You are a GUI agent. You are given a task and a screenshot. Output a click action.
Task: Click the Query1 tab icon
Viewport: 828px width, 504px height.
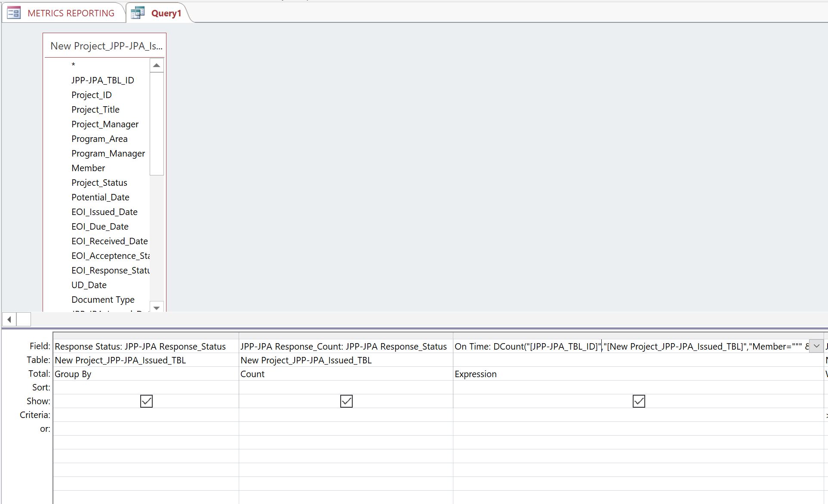click(x=138, y=13)
